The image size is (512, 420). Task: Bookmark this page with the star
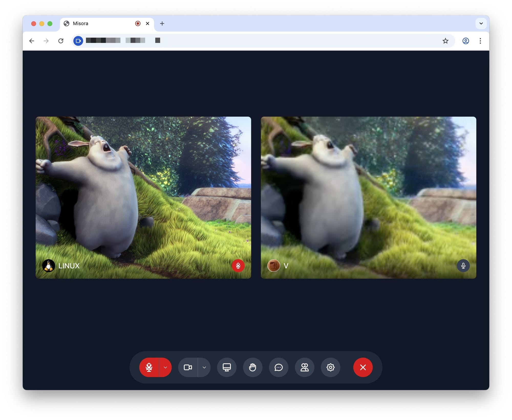tap(445, 41)
